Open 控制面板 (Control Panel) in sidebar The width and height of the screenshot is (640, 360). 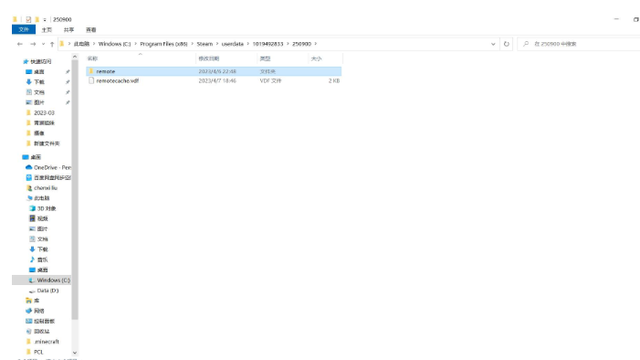pos(44,321)
